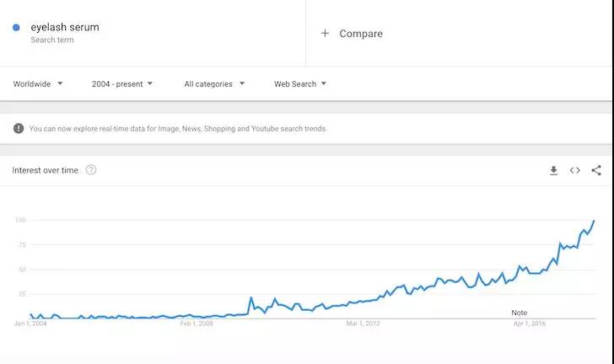This screenshot has width=614, height=364.
Task: Edit the eyelash serum search term
Action: (x=65, y=28)
